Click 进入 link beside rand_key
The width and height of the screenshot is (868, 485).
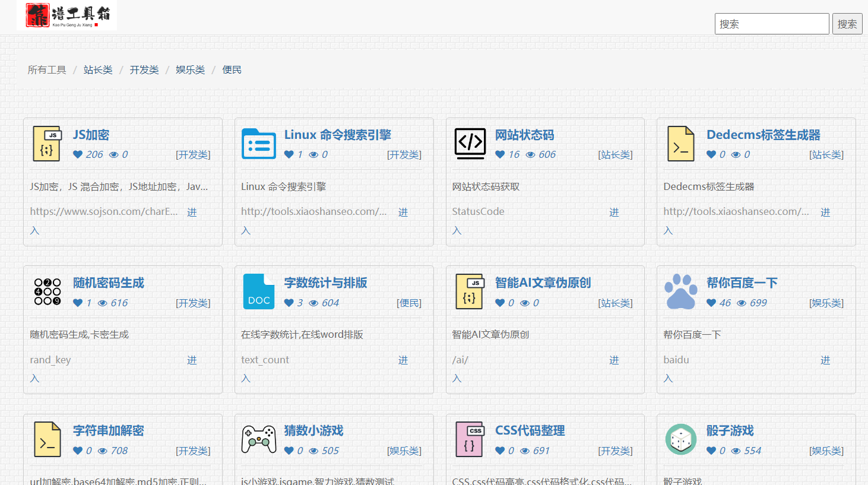[192, 360]
